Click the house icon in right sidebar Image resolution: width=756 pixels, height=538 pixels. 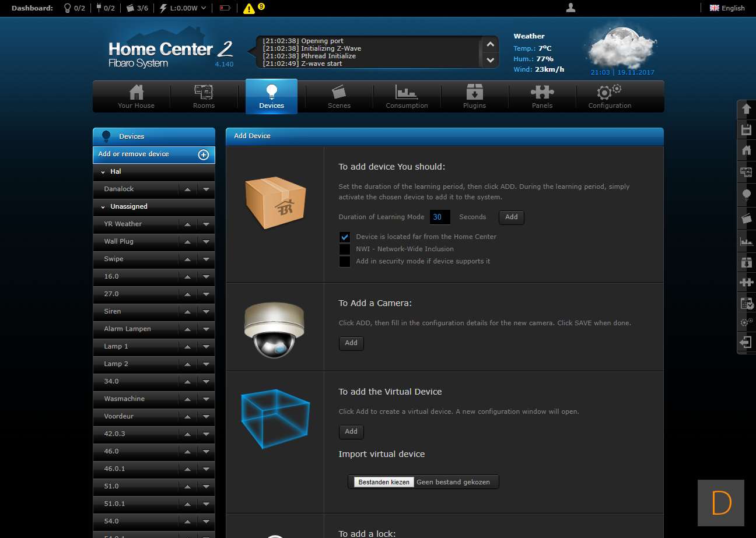tap(746, 150)
